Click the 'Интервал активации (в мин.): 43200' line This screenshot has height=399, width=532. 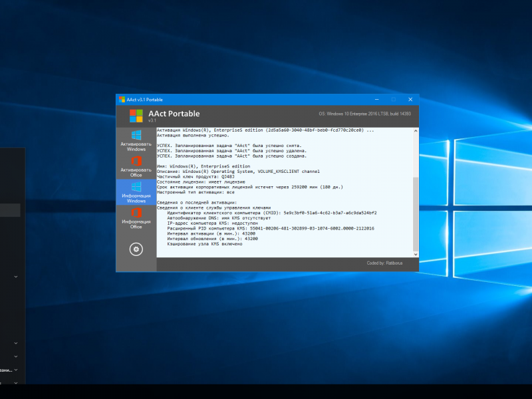(211, 234)
